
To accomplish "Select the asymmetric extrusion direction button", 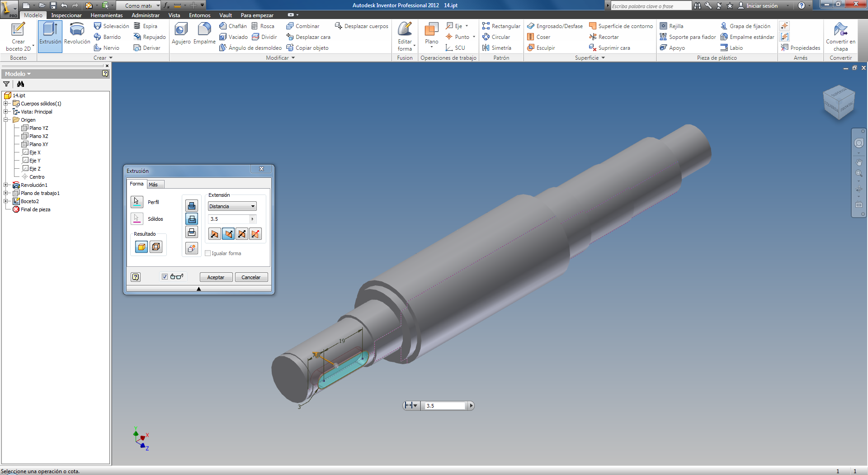I will (x=255, y=234).
